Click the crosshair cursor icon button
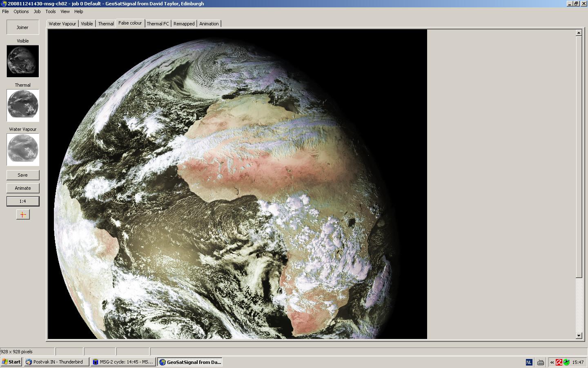This screenshot has height=368, width=588. (23, 214)
